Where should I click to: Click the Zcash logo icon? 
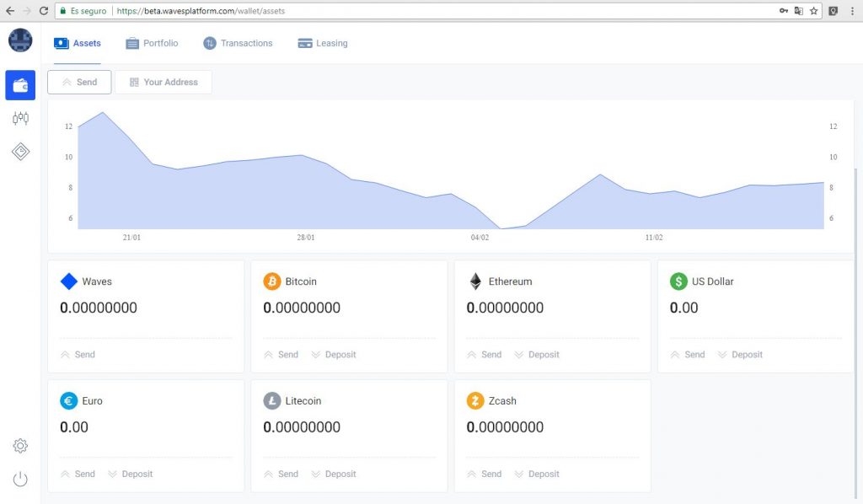(x=475, y=401)
